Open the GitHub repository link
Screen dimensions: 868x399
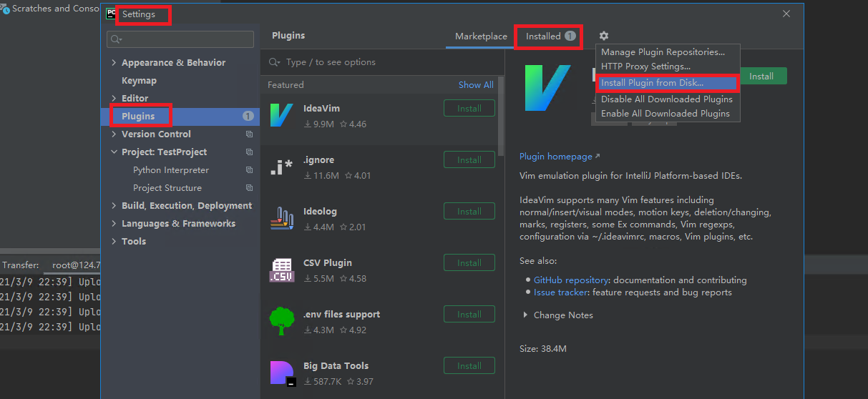pyautogui.click(x=571, y=280)
